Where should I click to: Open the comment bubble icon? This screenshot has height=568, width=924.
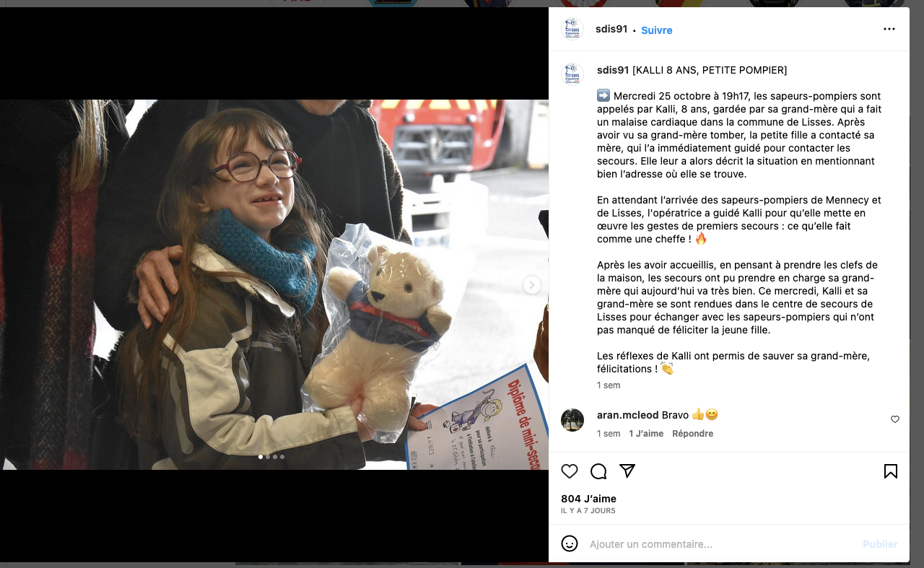[598, 471]
